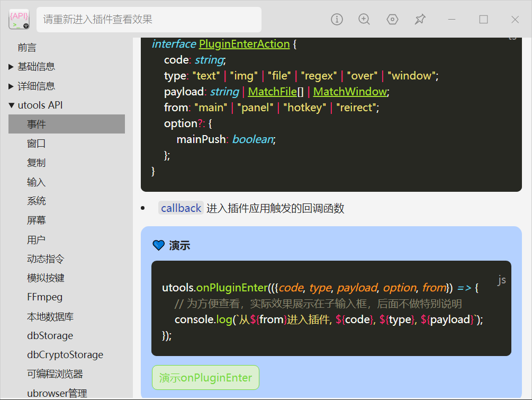Open the dbStorage section
532x400 pixels.
(x=50, y=335)
